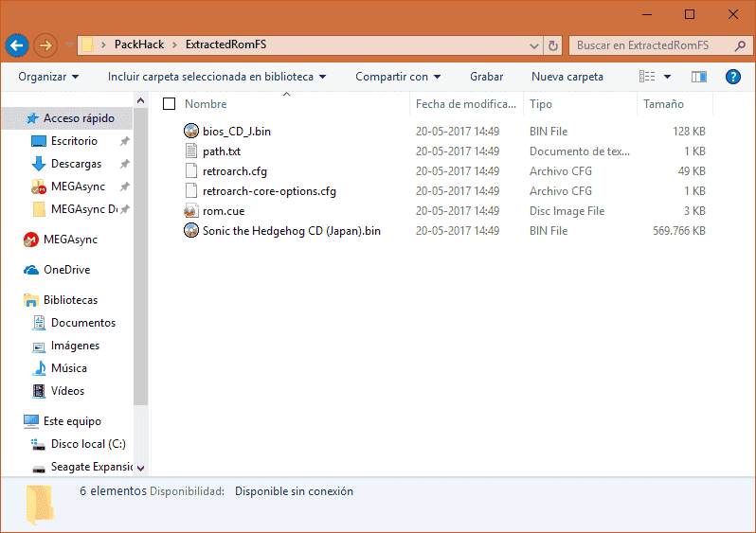Open the Vídeos library
Screen dimensions: 756x533
(x=67, y=391)
